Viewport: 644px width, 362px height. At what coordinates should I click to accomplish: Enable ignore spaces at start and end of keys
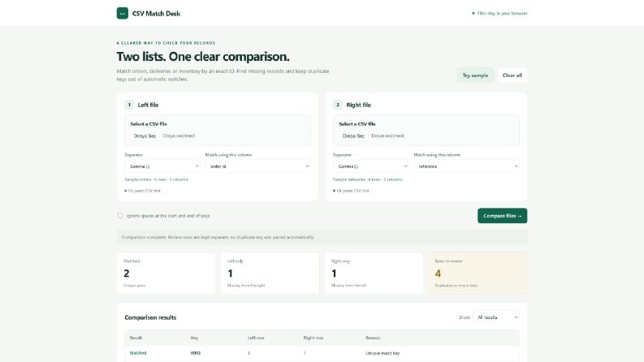[120, 215]
